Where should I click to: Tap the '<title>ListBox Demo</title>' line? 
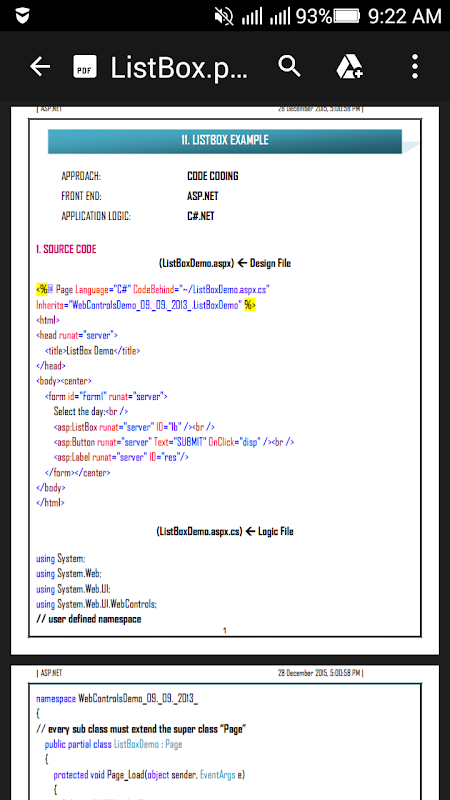point(92,351)
